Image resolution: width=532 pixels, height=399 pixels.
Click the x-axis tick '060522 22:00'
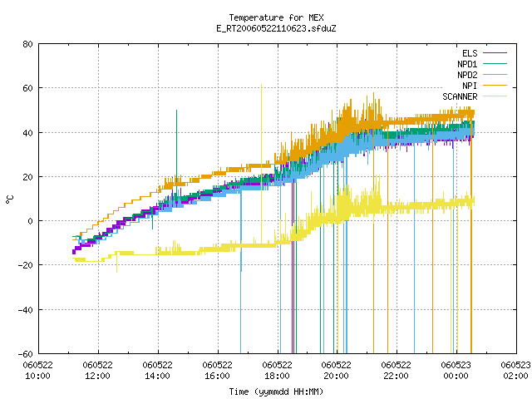click(396, 371)
